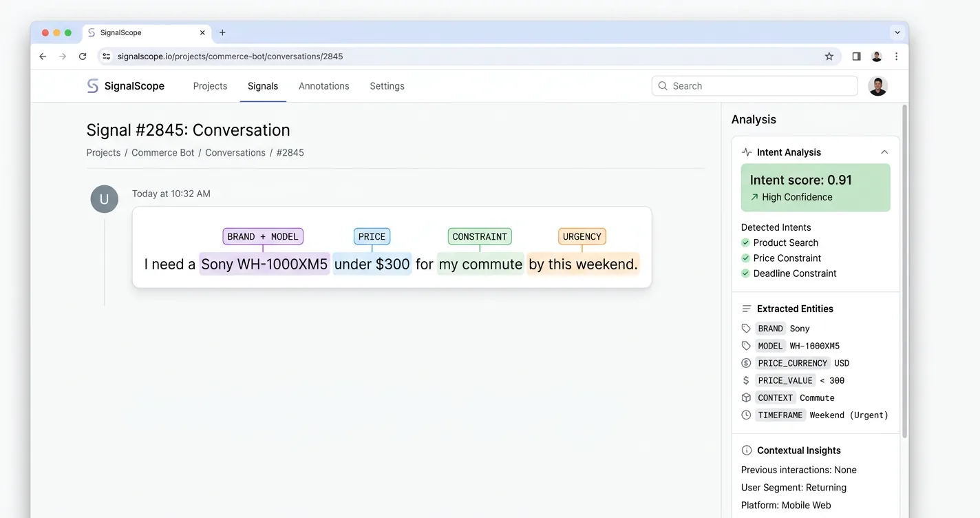Click the dollar icon beside PRICE_VALUE
Image resolution: width=980 pixels, height=518 pixels.
click(x=746, y=380)
